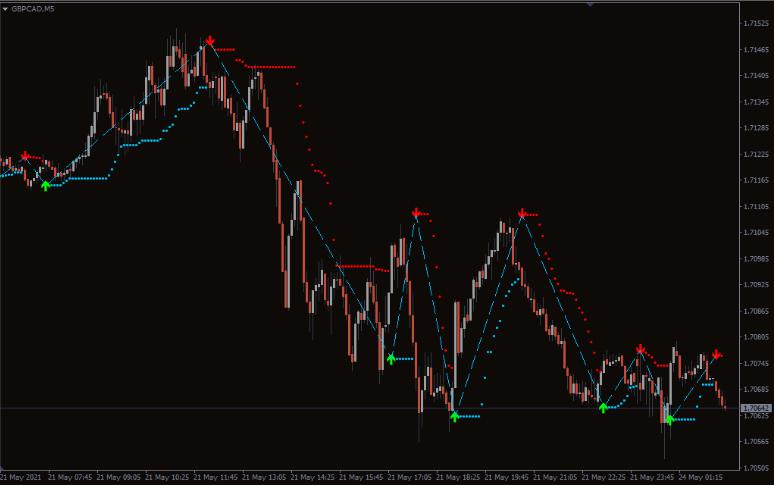Select the red sell arrow just after 17:05

click(x=416, y=213)
